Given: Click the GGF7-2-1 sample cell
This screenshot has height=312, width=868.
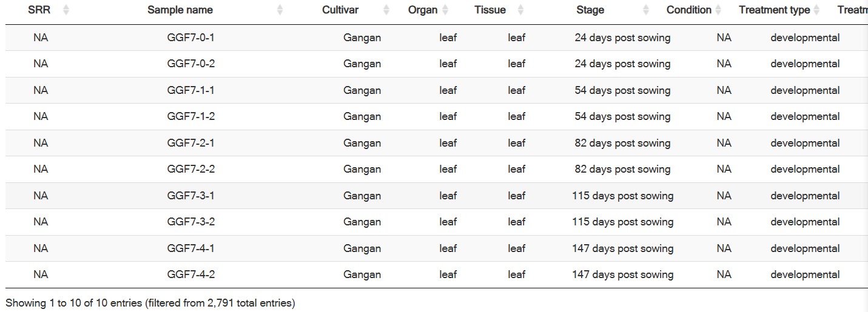Looking at the screenshot, I should click(x=191, y=143).
